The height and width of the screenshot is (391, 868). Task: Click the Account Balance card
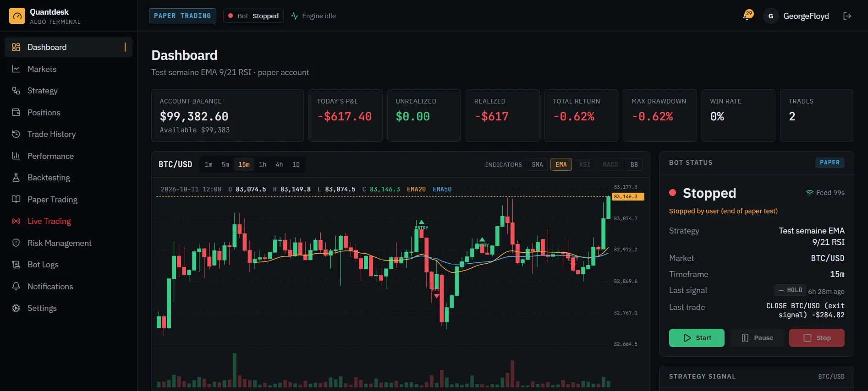point(227,115)
